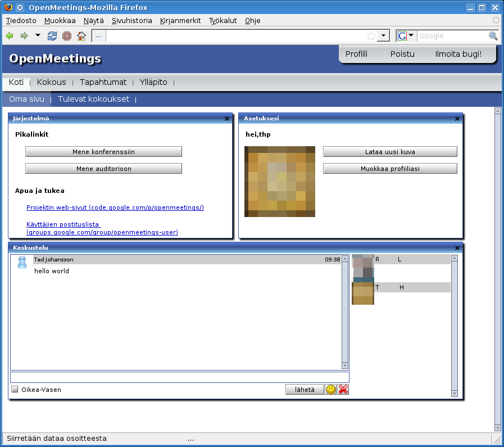Log out via Poistu
The width and height of the screenshot is (504, 447).
click(x=402, y=54)
